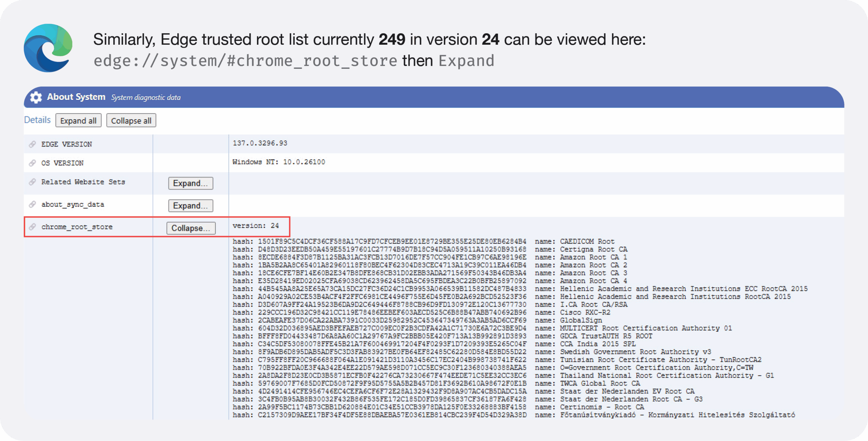Expand the Related Website Sets row
The width and height of the screenshot is (868, 441).
point(191,183)
